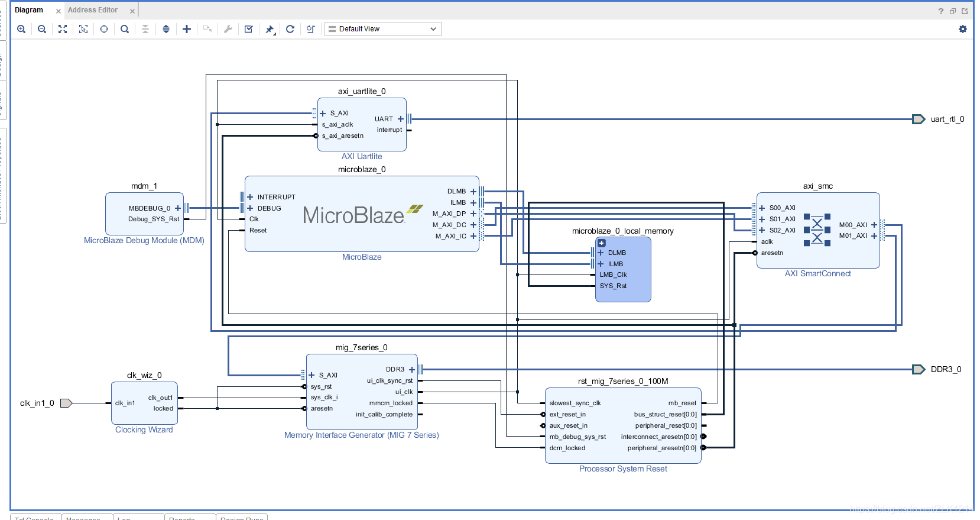
Task: Click the AXI Uartlite label link
Action: [362, 157]
